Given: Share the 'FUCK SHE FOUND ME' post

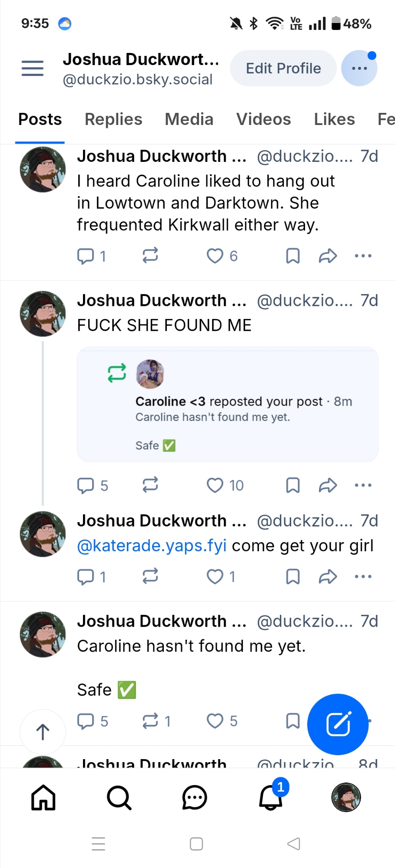Looking at the screenshot, I should click(x=328, y=485).
